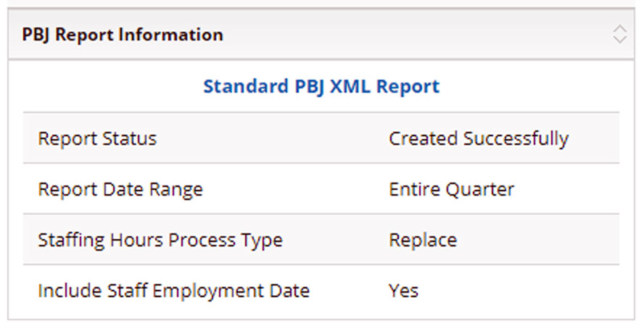This screenshot has height=329, width=644.
Task: Open the Standard PBJ XML Report link
Action: point(321,86)
